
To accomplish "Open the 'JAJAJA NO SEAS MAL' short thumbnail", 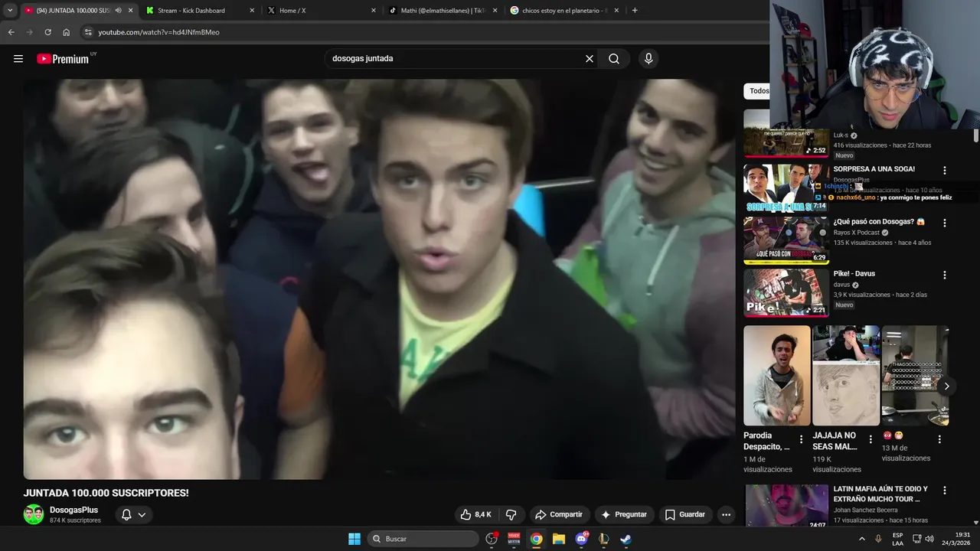I will (x=846, y=376).
